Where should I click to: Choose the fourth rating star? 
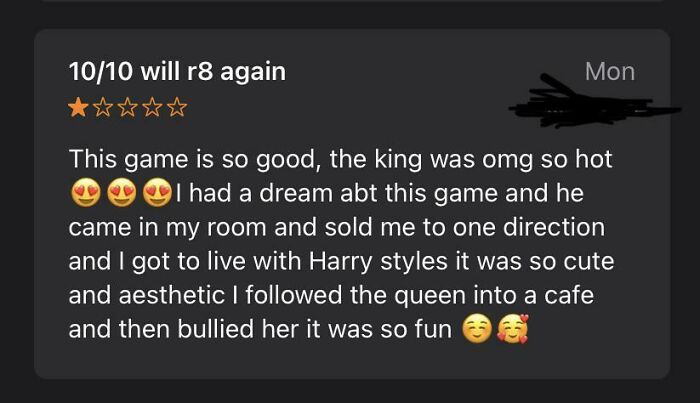click(x=152, y=107)
